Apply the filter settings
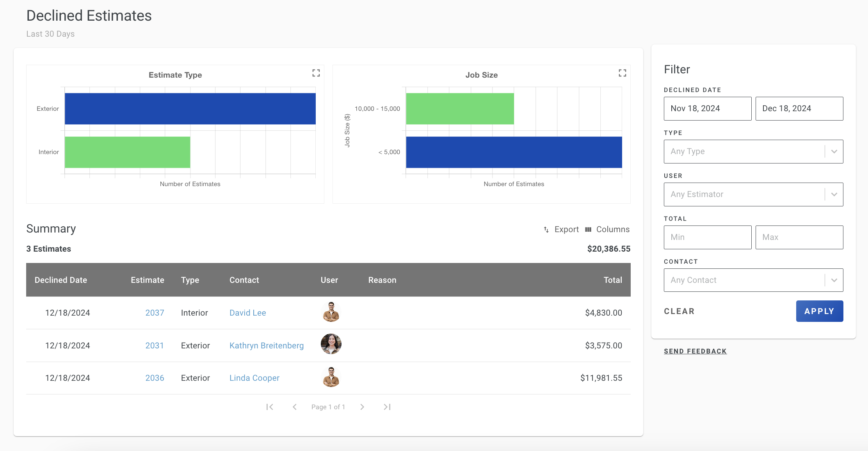 click(x=820, y=311)
